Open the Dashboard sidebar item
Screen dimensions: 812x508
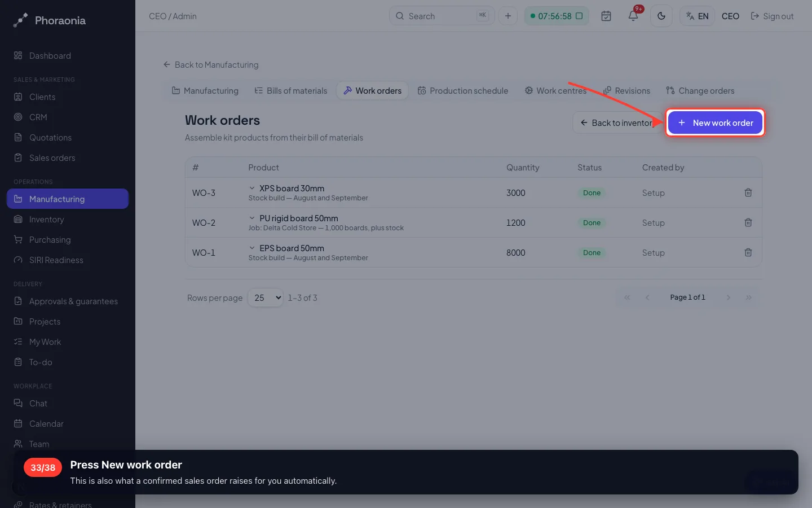(68, 55)
